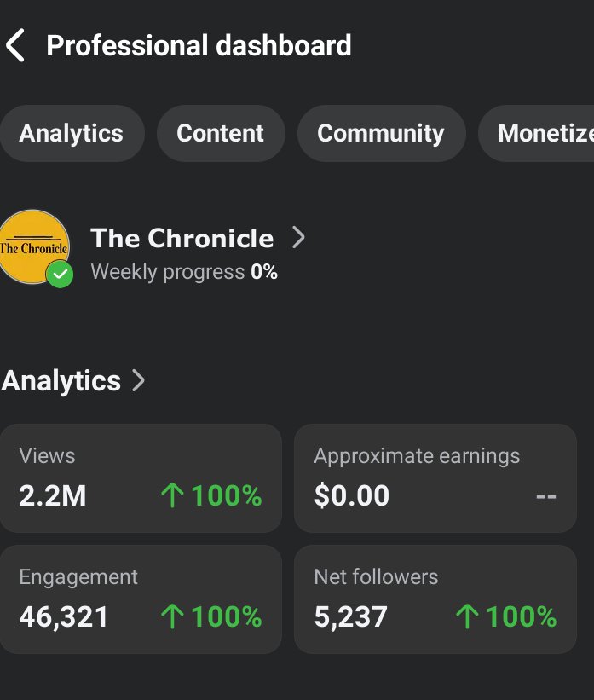Open the Approximate earnings card
The height and width of the screenshot is (700, 594).
tap(435, 477)
